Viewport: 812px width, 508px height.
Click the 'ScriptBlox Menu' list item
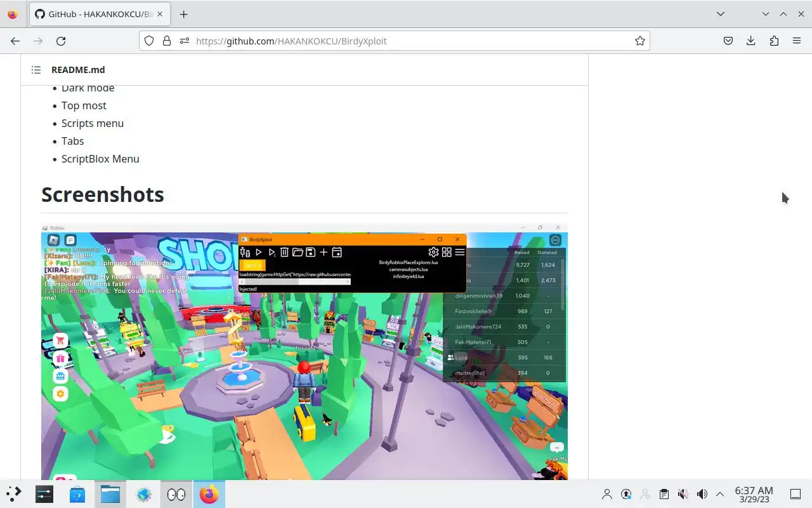coord(100,159)
